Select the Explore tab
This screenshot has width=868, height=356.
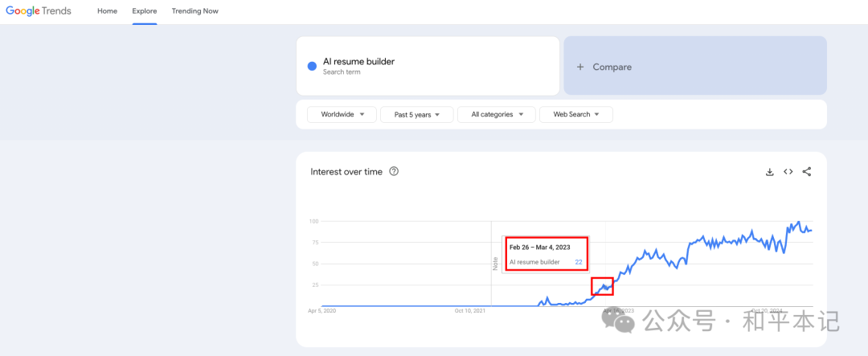pos(145,11)
